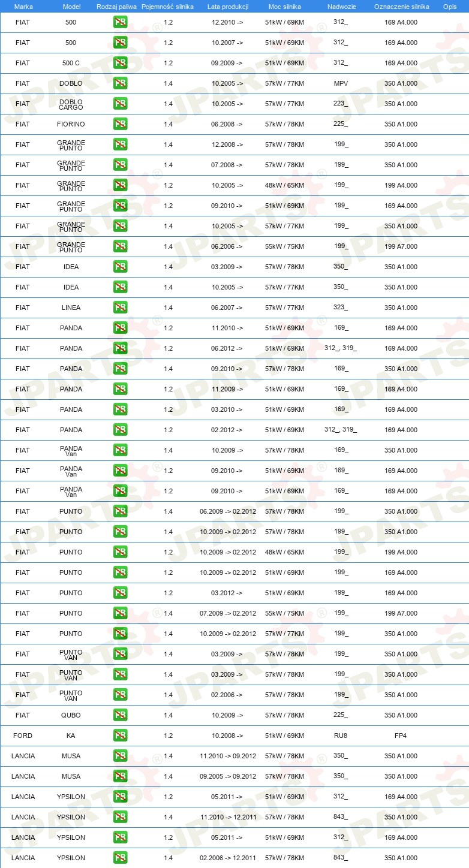Click the fuel icon in the DOBLO MPV row

click(x=120, y=83)
